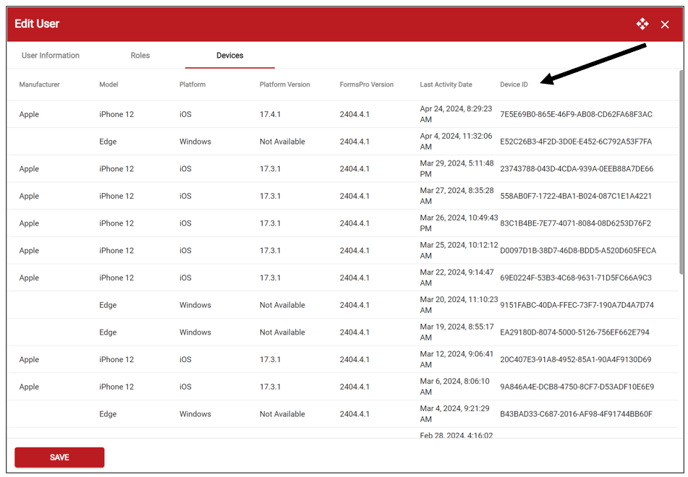The image size is (688, 477).
Task: Select the Devices tab
Action: 229,55
